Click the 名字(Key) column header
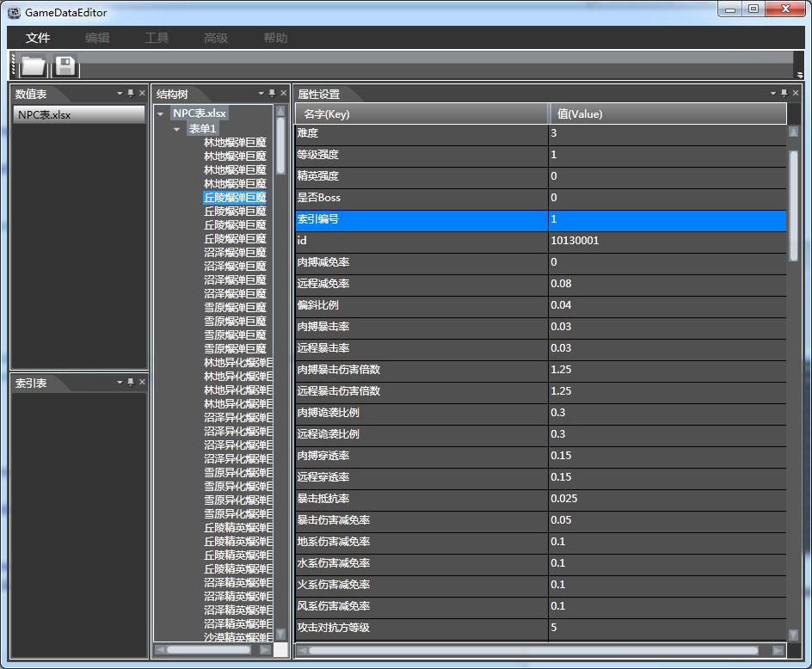 (421, 114)
